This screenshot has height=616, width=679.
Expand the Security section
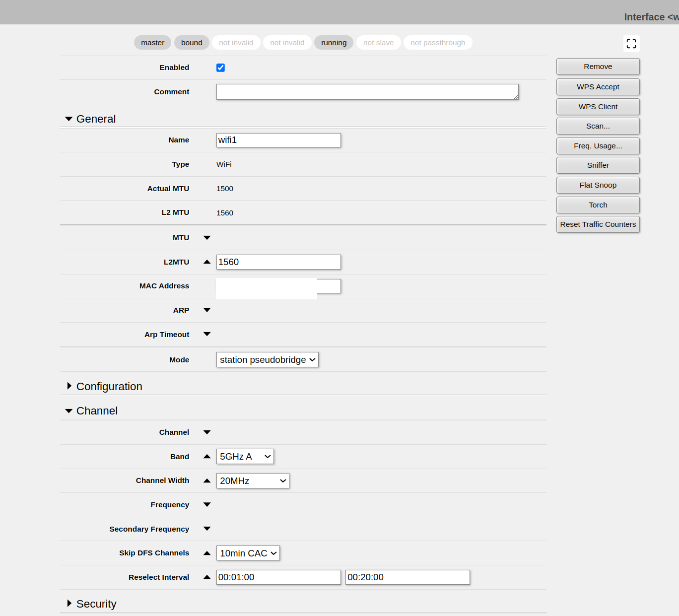click(x=69, y=604)
